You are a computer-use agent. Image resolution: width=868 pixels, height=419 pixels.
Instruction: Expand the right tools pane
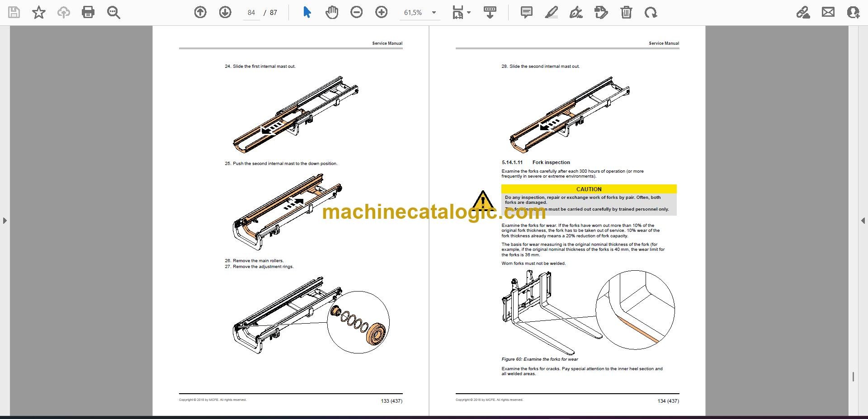tap(863, 221)
